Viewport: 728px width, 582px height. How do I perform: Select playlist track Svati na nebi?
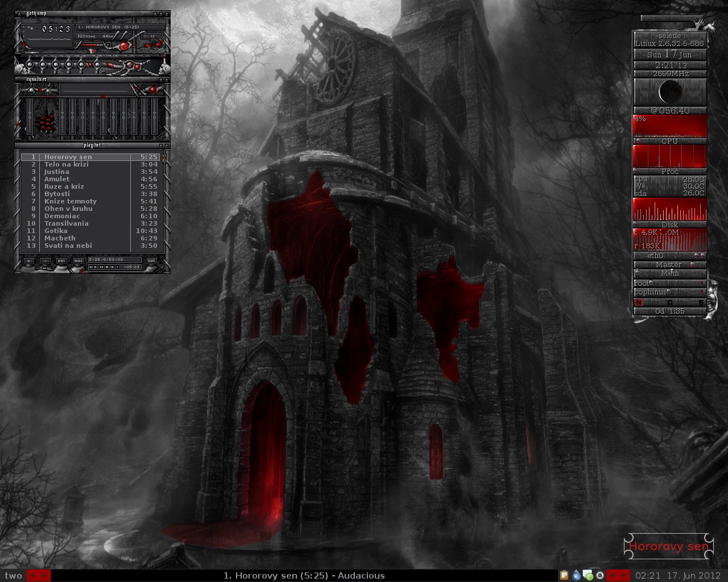pyautogui.click(x=91, y=246)
